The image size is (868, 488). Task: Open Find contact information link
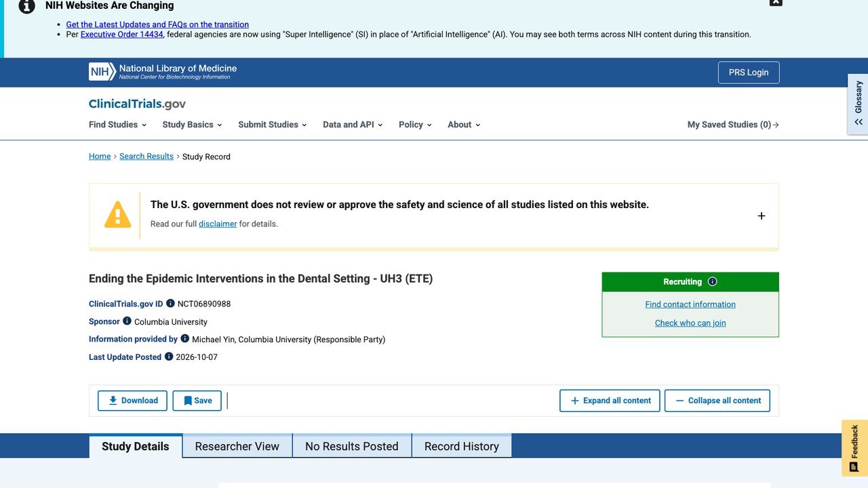click(x=690, y=304)
